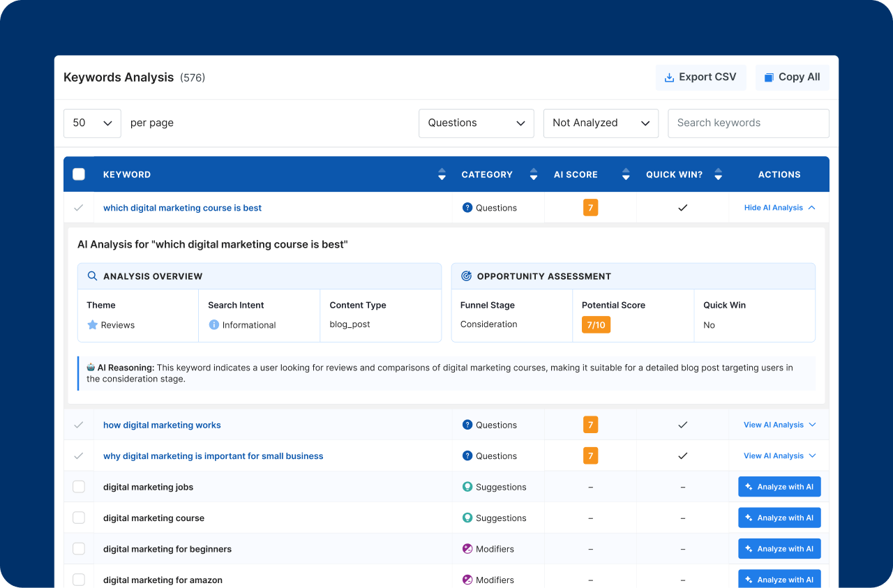
Task: Open the 50 per page dropdown
Action: coord(92,123)
